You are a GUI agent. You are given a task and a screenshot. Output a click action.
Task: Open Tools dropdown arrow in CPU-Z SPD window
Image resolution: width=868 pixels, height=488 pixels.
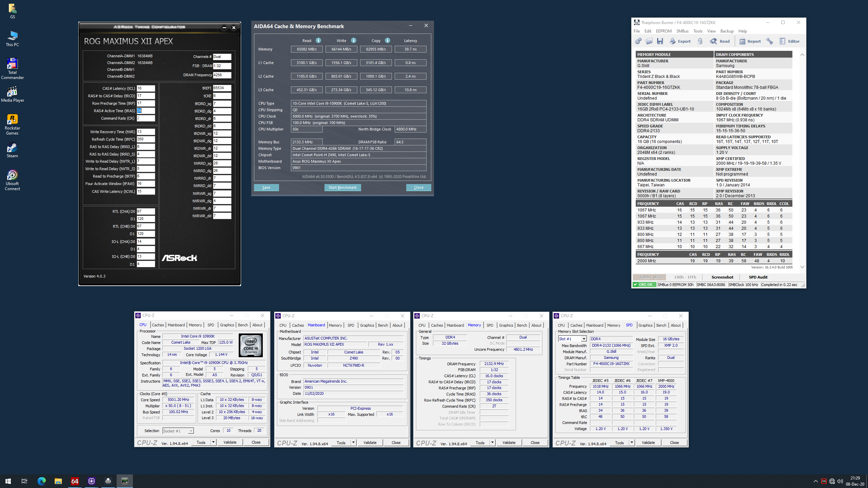tap(632, 442)
